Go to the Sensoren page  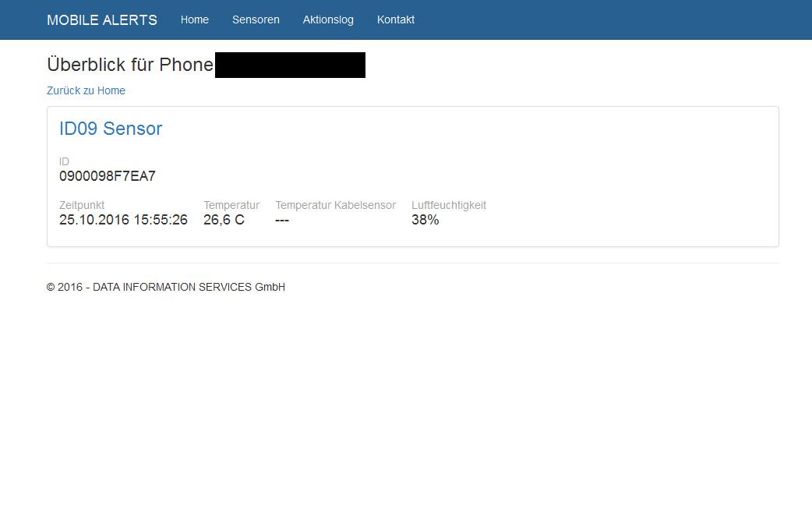pos(256,19)
